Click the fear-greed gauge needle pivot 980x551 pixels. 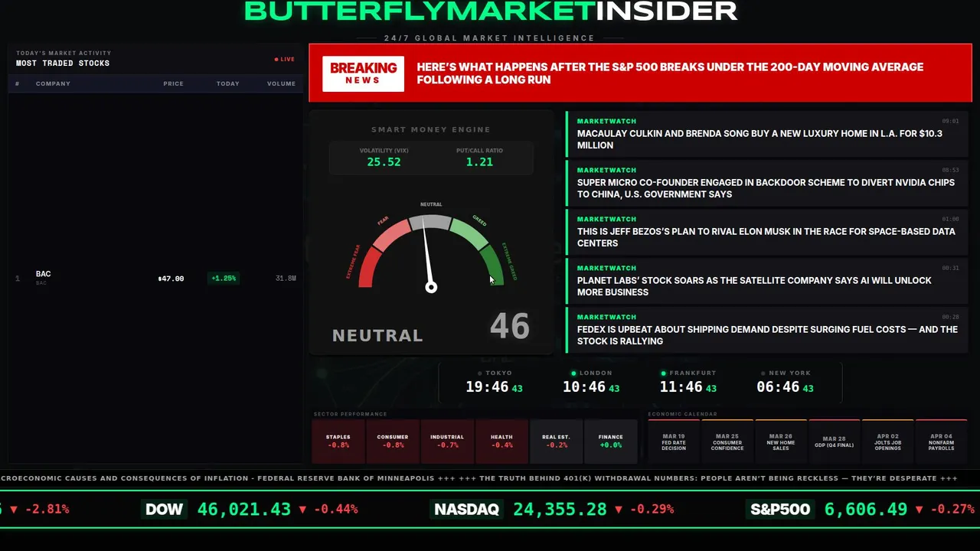431,287
